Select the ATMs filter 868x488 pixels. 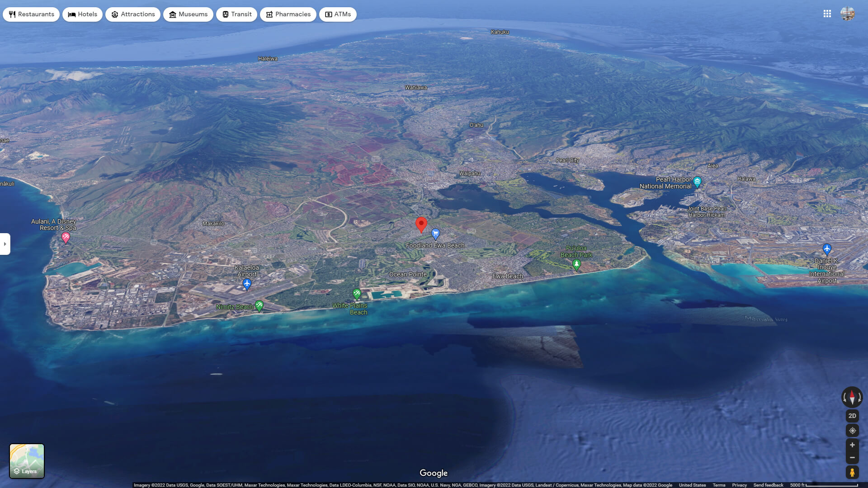click(x=328, y=14)
